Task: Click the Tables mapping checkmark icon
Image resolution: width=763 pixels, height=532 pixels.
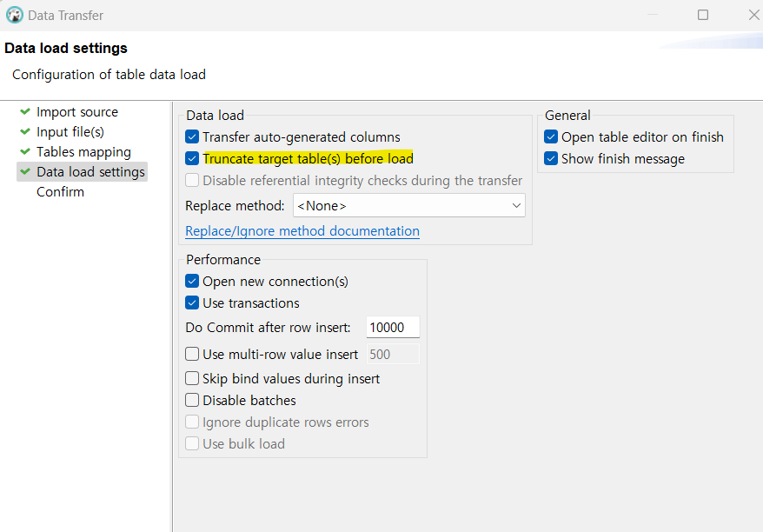Action: click(25, 152)
